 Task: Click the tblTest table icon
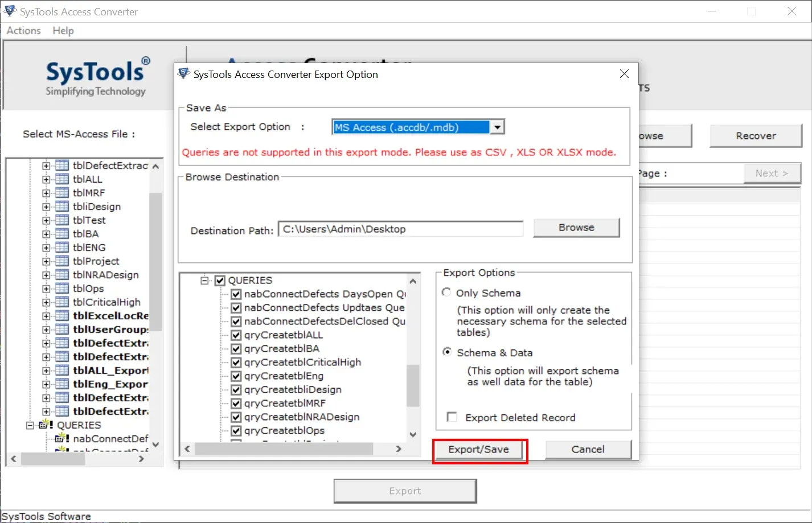[x=62, y=220]
